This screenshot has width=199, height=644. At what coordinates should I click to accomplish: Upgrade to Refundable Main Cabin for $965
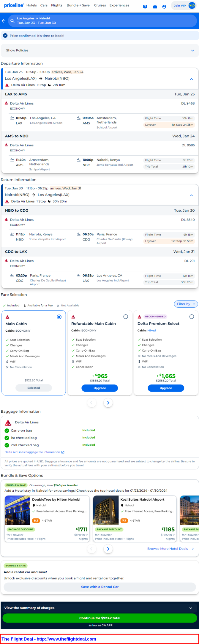coord(100,388)
